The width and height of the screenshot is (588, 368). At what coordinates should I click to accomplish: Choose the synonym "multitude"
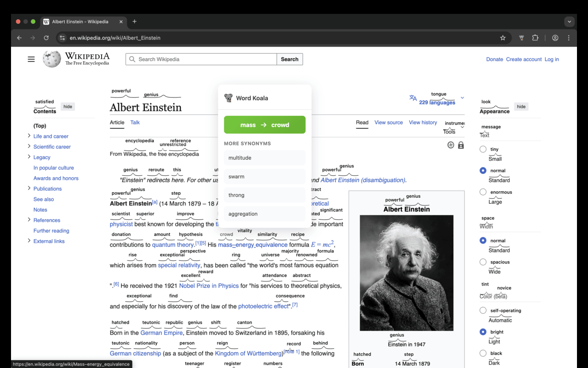pos(265,158)
